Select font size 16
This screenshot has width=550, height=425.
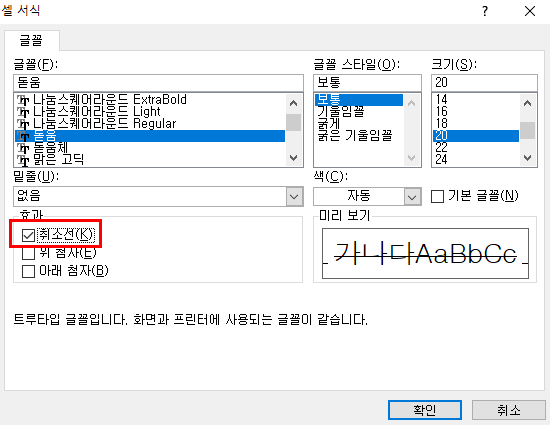476,112
